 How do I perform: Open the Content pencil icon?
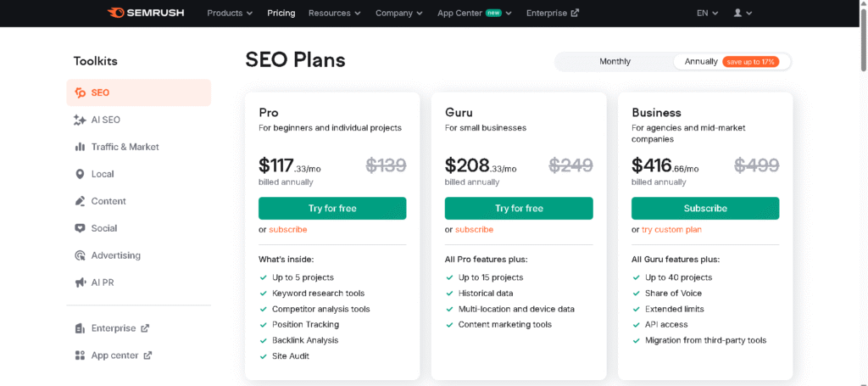(80, 201)
